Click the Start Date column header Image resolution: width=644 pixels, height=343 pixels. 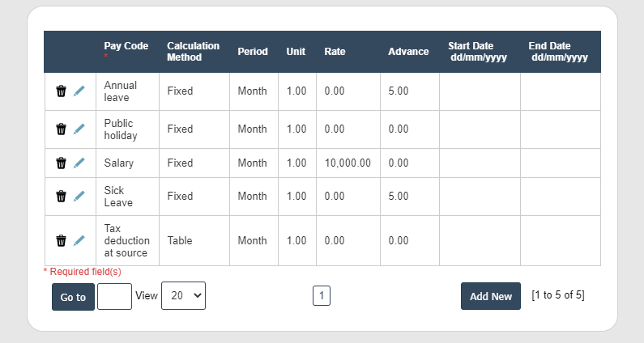471,52
